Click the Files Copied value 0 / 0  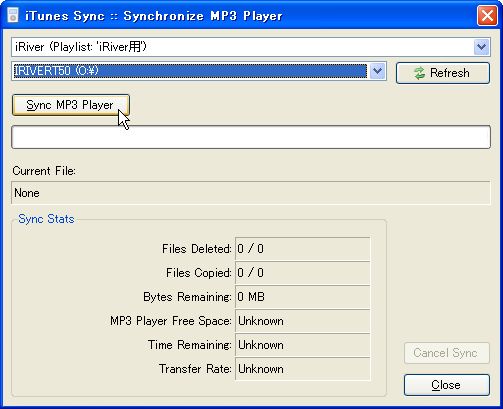(x=303, y=273)
